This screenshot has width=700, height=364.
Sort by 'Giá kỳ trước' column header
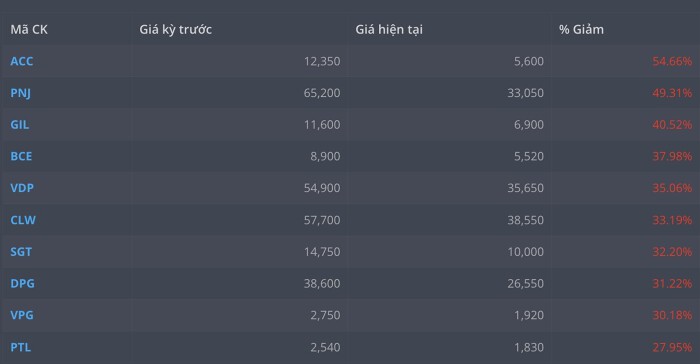point(175,29)
